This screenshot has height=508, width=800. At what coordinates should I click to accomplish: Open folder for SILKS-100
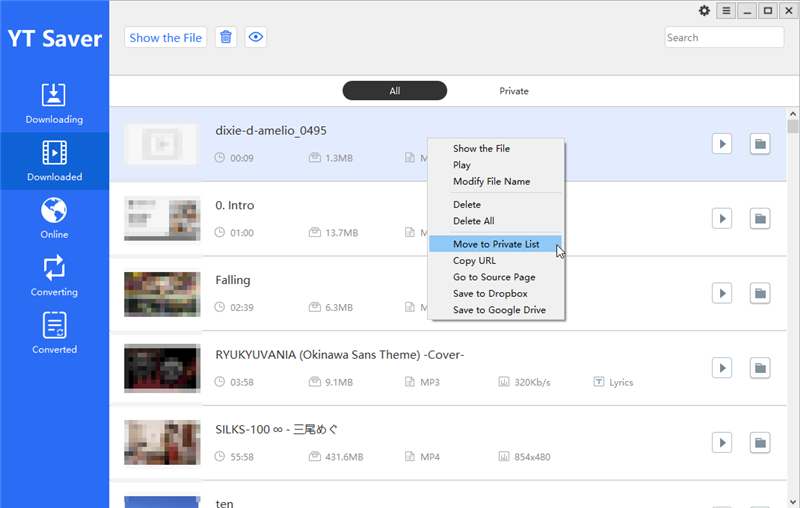[760, 443]
